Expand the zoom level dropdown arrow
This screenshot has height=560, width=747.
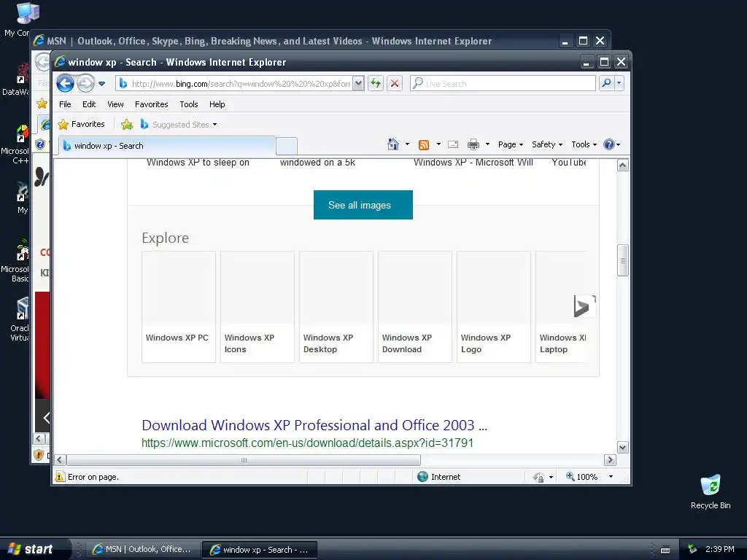click(x=611, y=477)
